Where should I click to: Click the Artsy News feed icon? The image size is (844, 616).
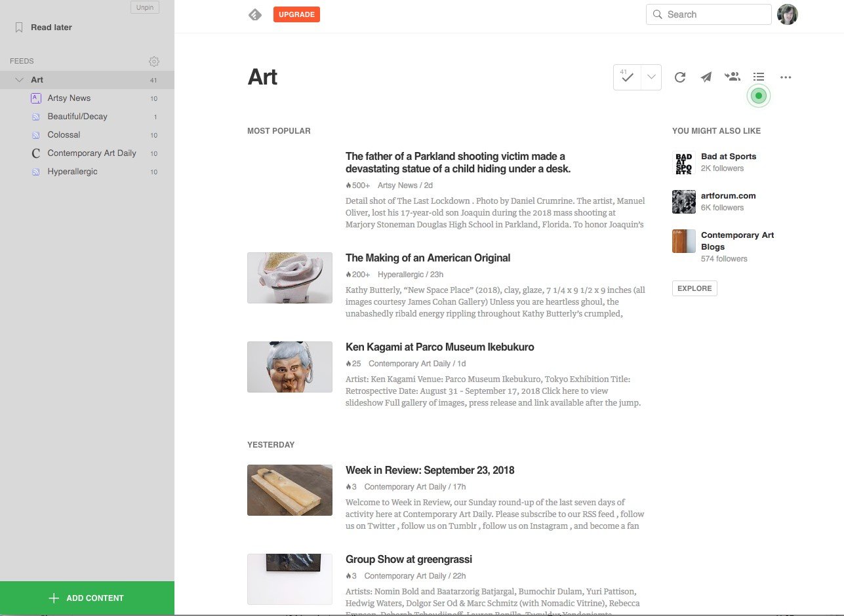click(36, 98)
